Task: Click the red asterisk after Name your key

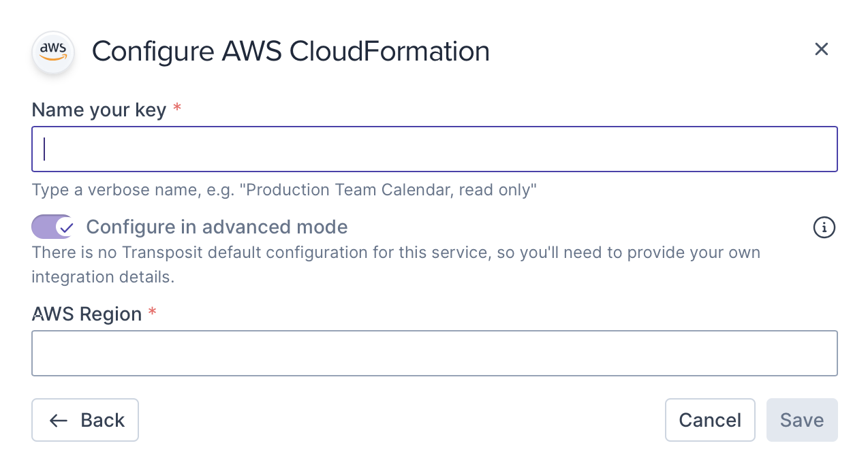Action: [177, 109]
